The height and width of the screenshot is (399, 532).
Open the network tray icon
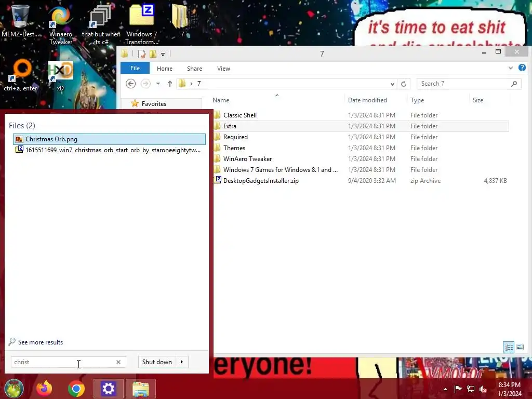tap(471, 389)
